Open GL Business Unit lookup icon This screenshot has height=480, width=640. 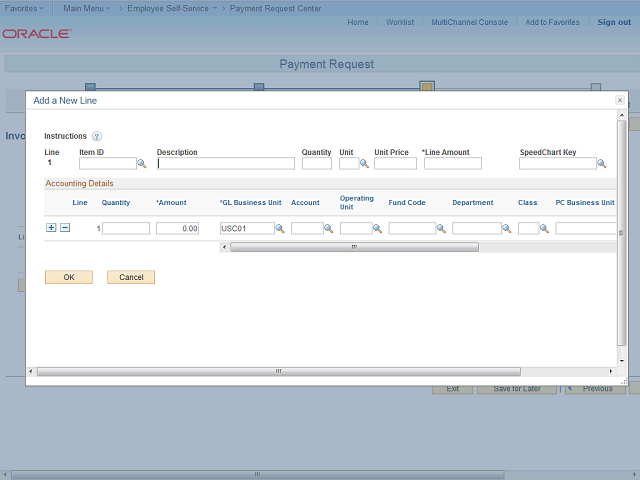[x=280, y=229]
